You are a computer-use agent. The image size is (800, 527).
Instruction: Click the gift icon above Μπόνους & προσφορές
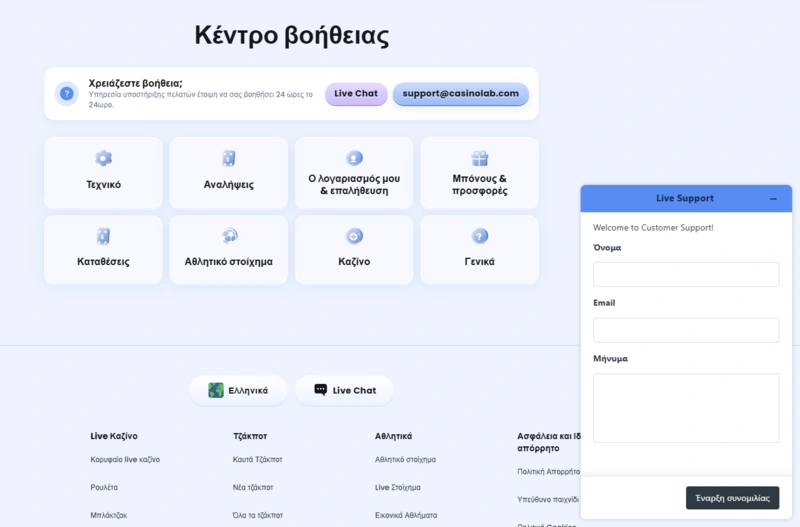coord(479,158)
